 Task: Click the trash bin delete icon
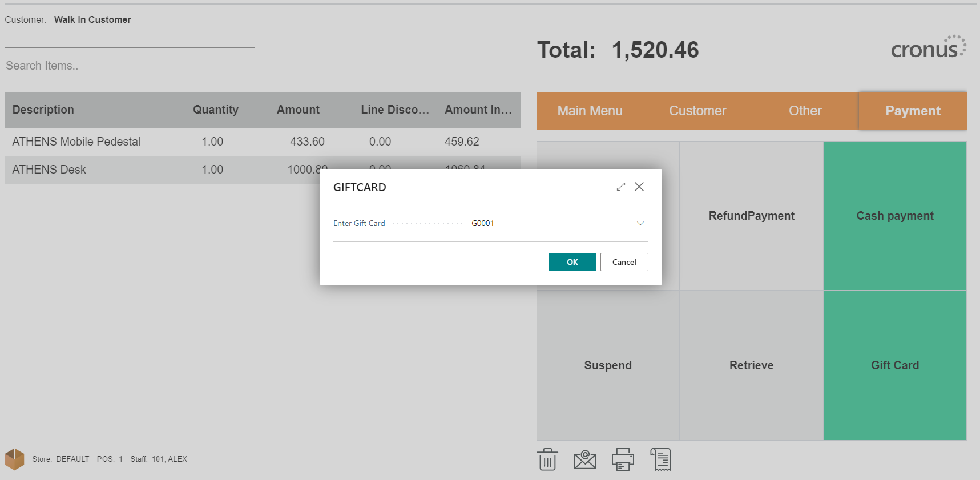pos(547,459)
